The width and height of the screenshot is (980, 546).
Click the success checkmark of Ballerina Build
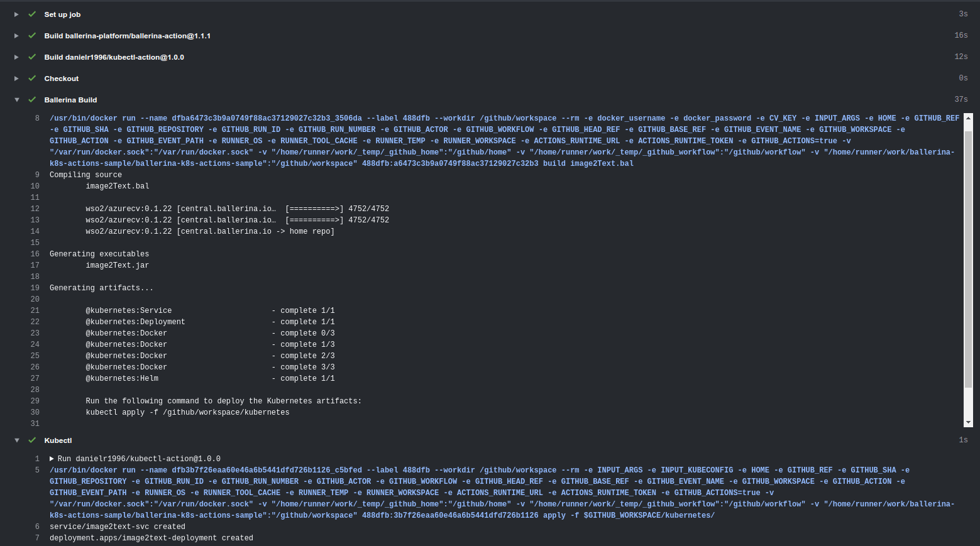32,100
